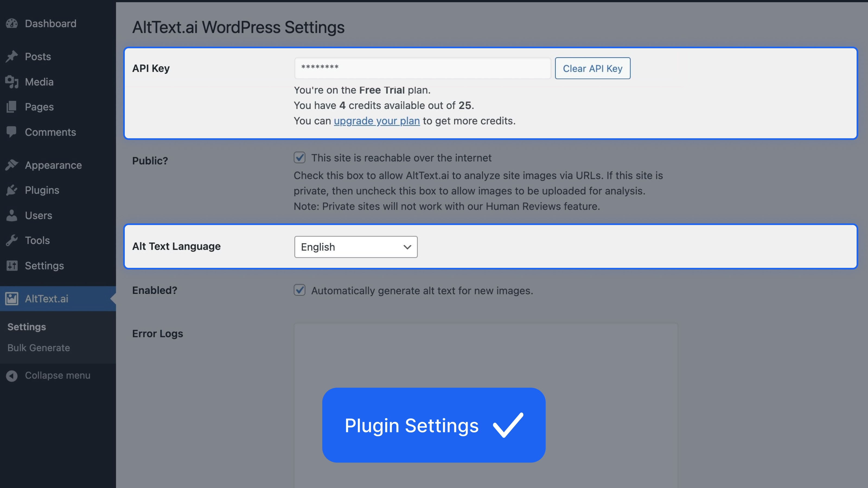868x488 pixels.
Task: Collapse the admin sidebar menu
Action: (x=12, y=375)
